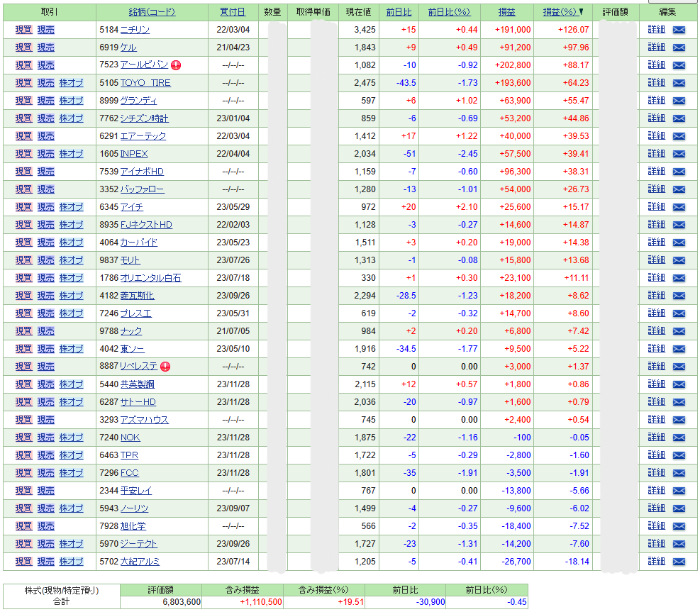Click the red alert icon next to リベレステ

click(165, 367)
